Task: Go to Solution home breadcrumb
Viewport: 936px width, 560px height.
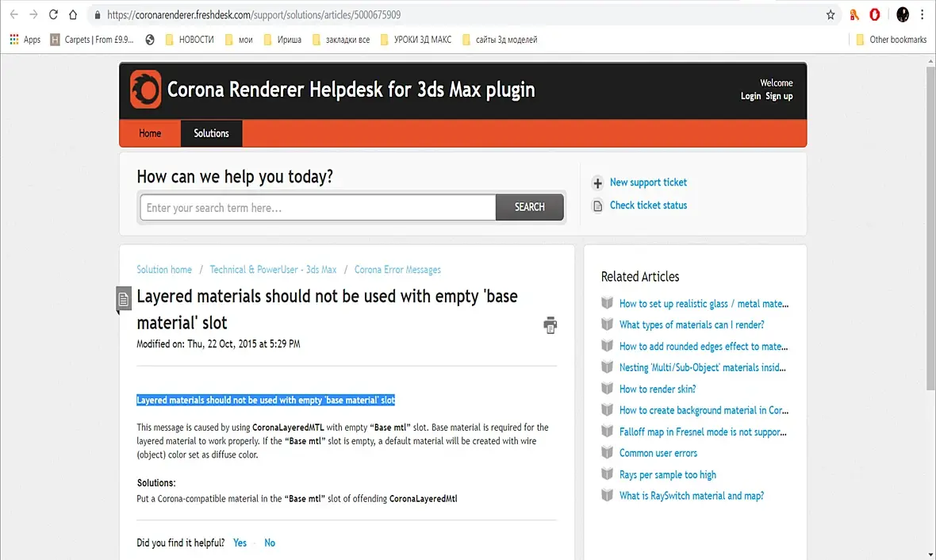Action: (x=164, y=269)
